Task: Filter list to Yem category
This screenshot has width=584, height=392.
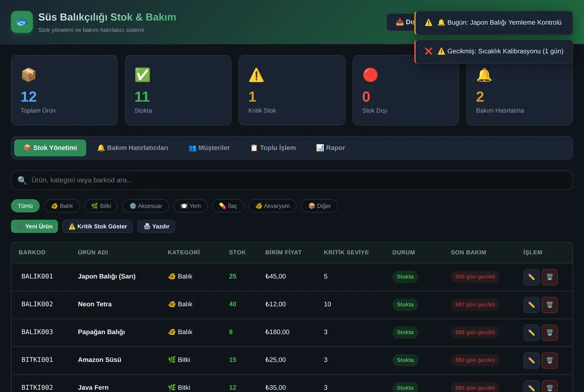Action: tap(191, 206)
